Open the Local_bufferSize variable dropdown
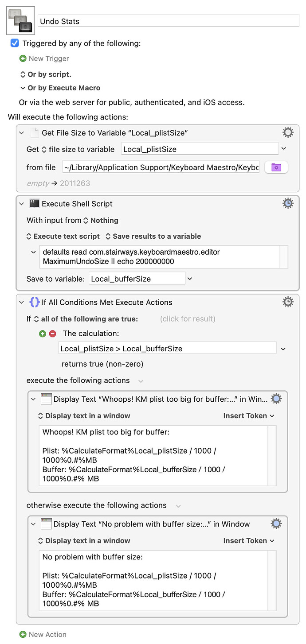The width and height of the screenshot is (306, 644). pyautogui.click(x=190, y=279)
